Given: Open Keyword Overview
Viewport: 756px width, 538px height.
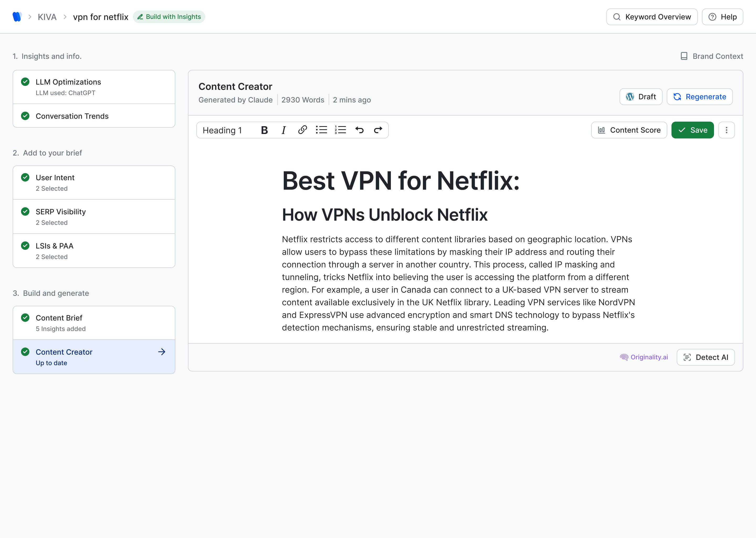Looking at the screenshot, I should [652, 17].
